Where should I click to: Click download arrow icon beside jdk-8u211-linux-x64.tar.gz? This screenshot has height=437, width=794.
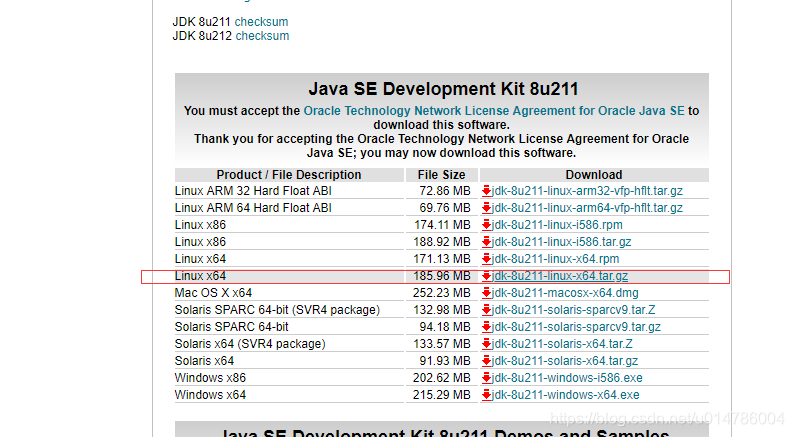click(486, 276)
